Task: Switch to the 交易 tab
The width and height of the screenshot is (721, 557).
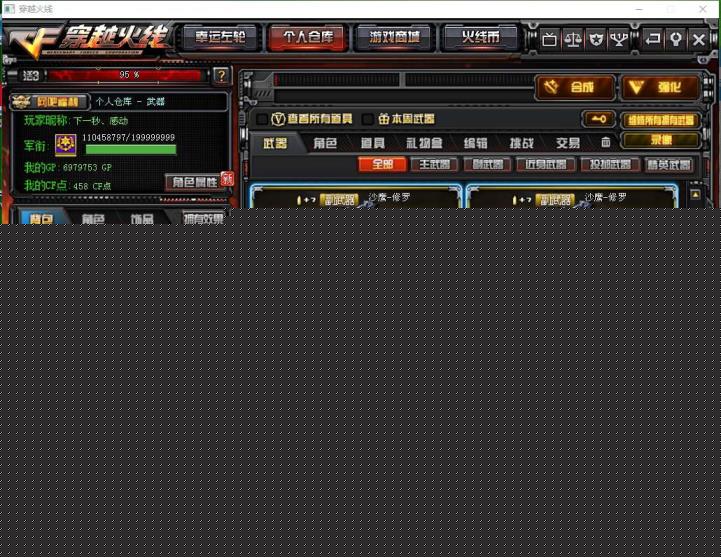Action: click(568, 144)
